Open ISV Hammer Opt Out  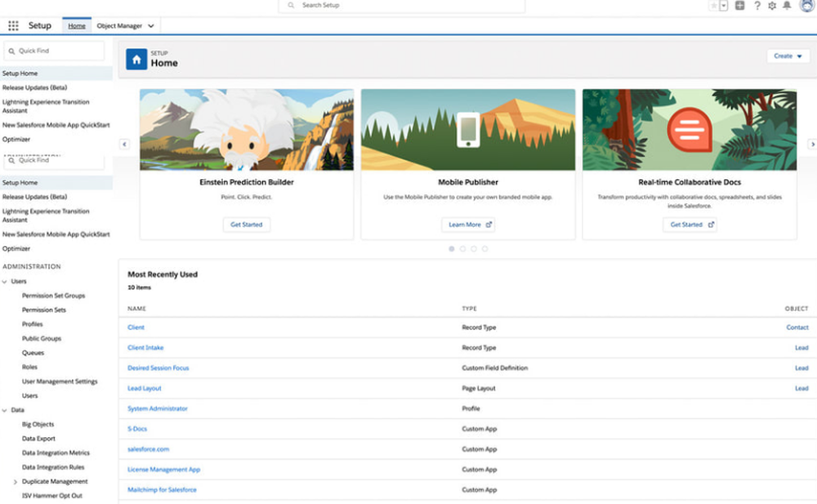pyautogui.click(x=51, y=496)
